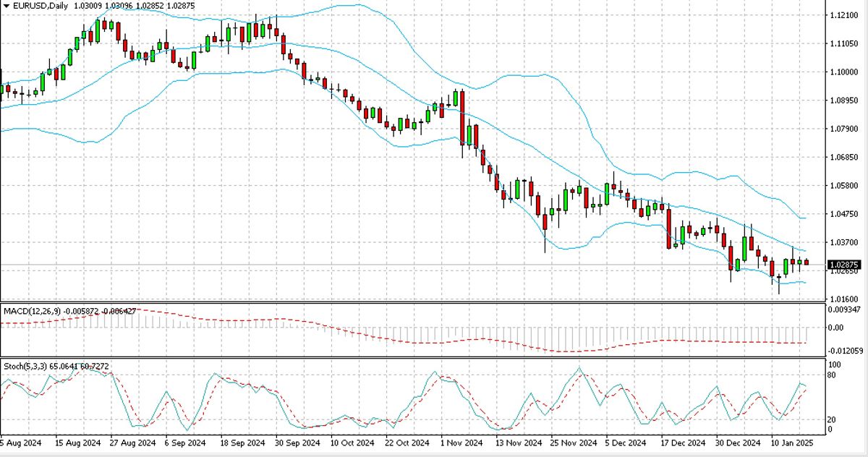Click the 15 Aug 2024 date label
The image size is (868, 457).
[78, 443]
